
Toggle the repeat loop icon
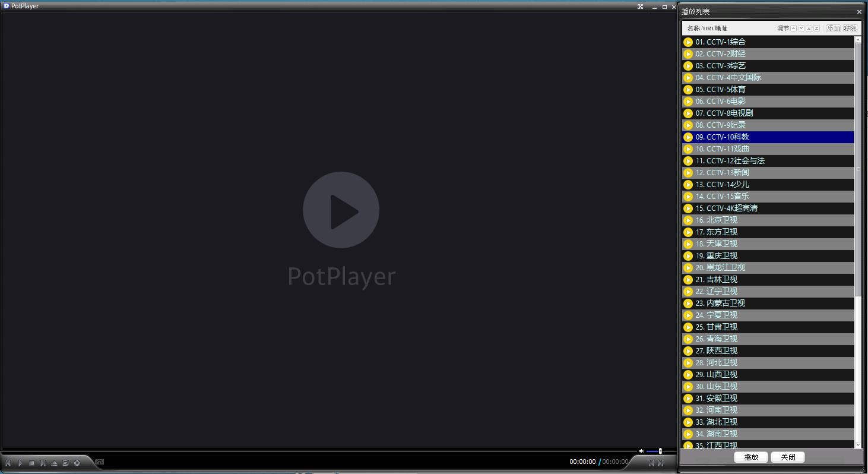[100, 462]
